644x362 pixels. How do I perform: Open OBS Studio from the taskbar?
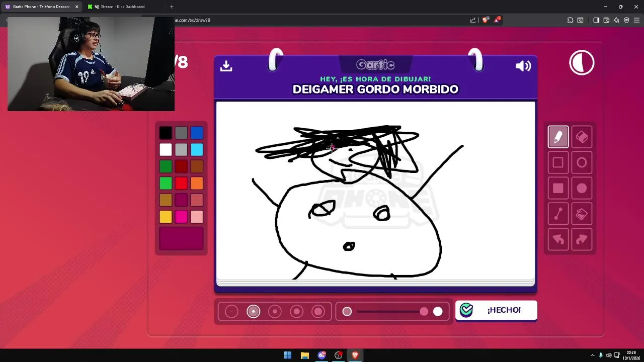[x=338, y=355]
